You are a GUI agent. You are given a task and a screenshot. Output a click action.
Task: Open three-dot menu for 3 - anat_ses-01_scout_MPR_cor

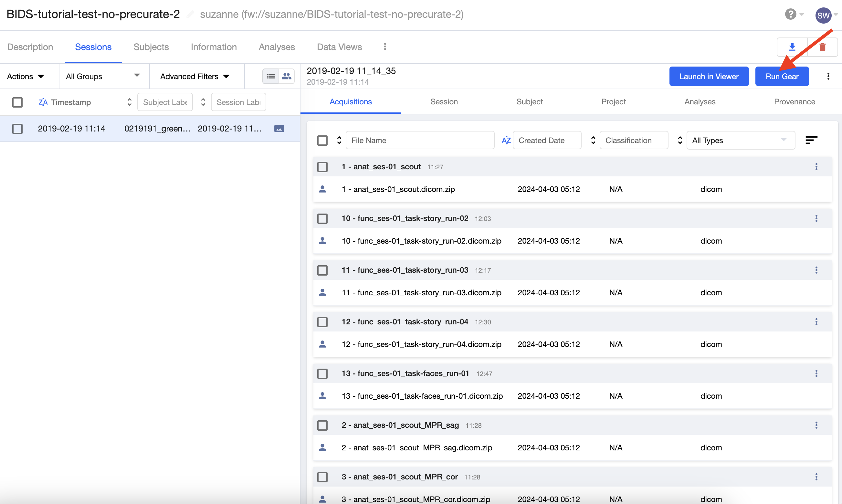click(816, 477)
